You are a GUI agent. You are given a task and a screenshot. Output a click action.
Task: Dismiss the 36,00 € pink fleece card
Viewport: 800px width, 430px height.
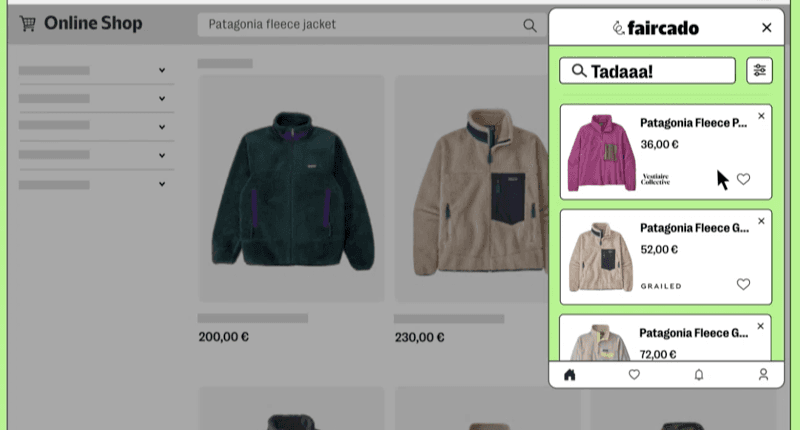(761, 116)
